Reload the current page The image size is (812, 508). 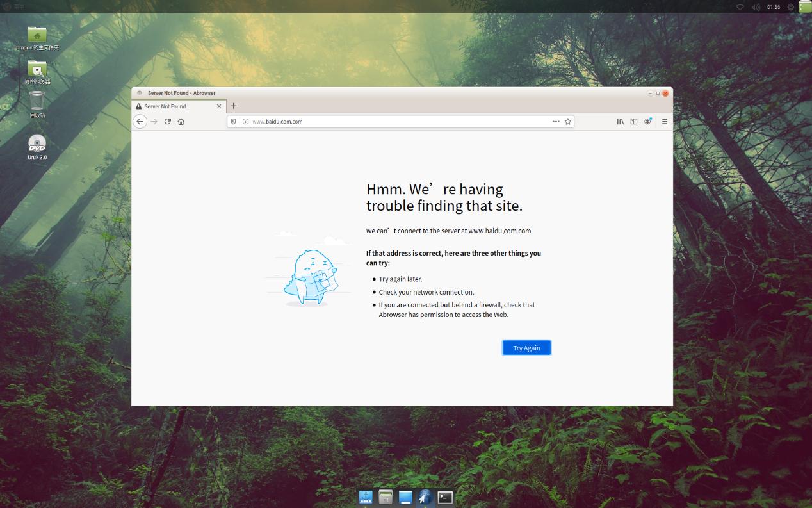pyautogui.click(x=168, y=121)
